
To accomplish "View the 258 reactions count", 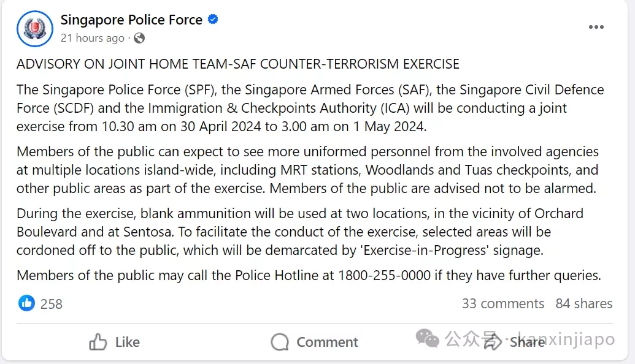I will tap(52, 304).
